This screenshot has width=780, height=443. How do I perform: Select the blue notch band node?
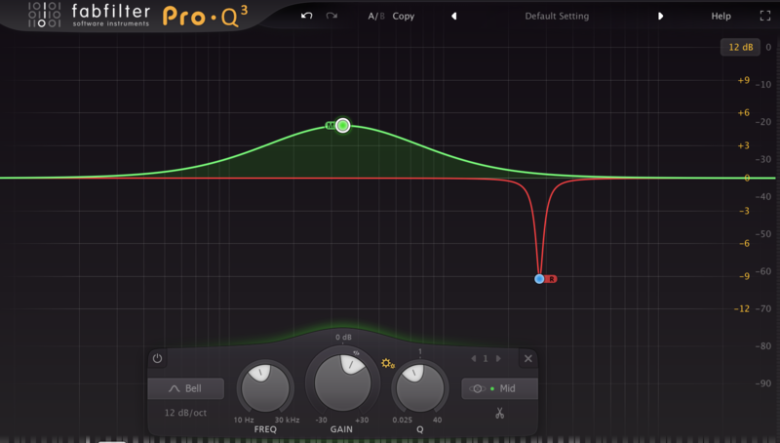click(539, 279)
